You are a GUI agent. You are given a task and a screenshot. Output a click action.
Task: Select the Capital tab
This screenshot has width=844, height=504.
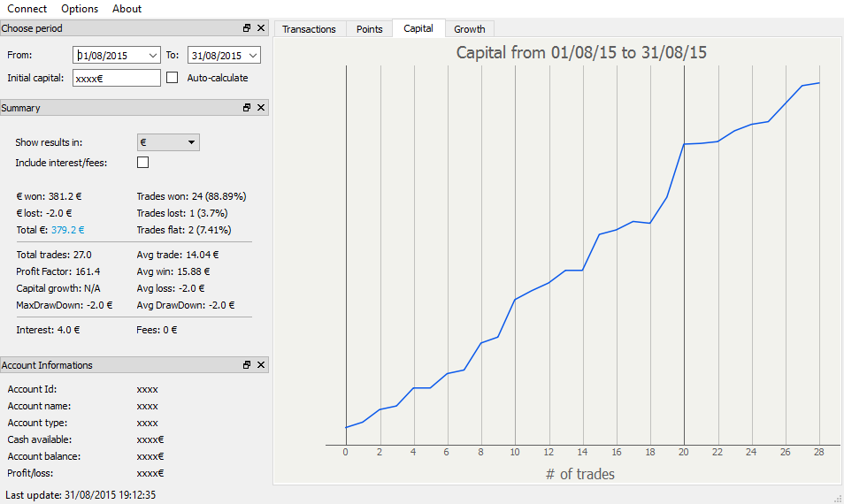pyautogui.click(x=418, y=28)
